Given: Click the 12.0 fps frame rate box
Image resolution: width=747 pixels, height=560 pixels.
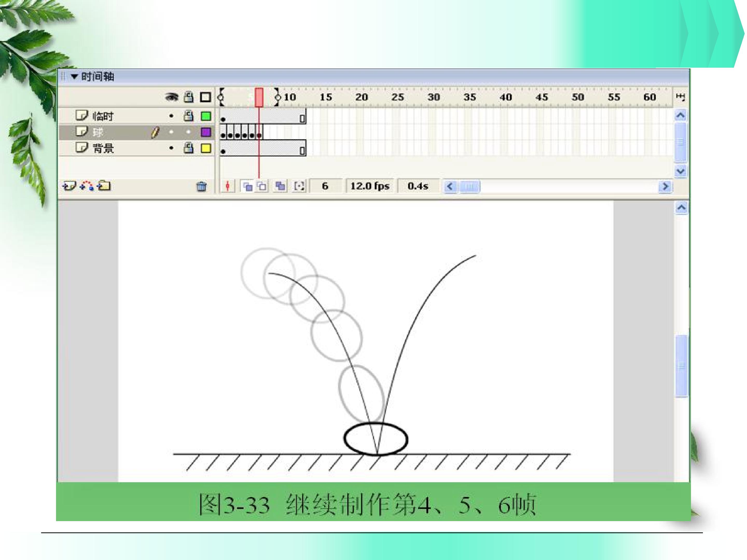Looking at the screenshot, I should click(370, 186).
